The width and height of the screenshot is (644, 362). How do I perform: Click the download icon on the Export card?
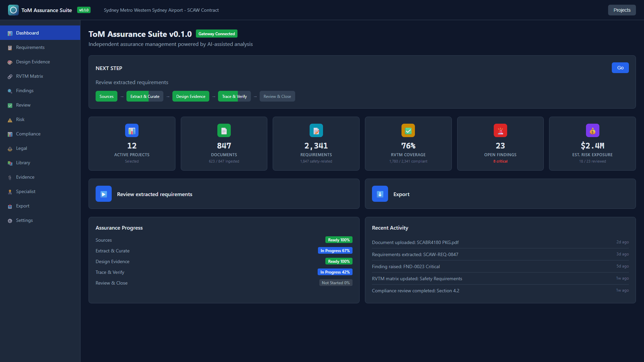point(380,194)
